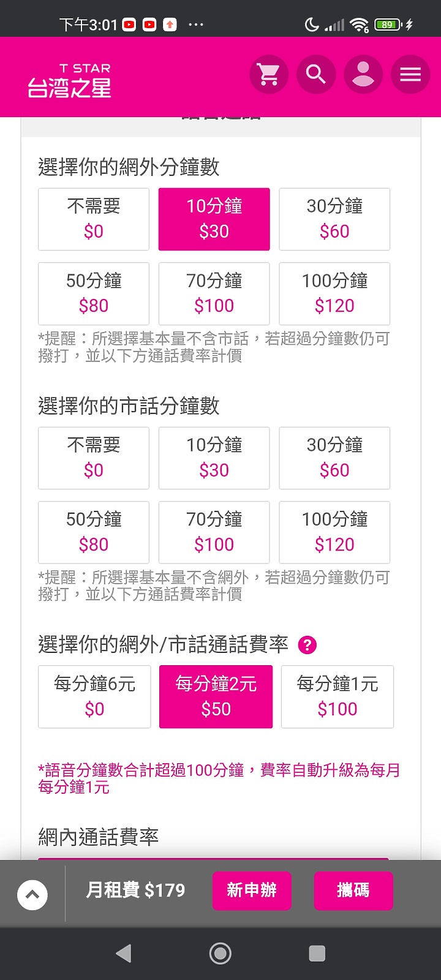
Task: Select off-net 30分鐘 $60 option
Action: coord(334,219)
